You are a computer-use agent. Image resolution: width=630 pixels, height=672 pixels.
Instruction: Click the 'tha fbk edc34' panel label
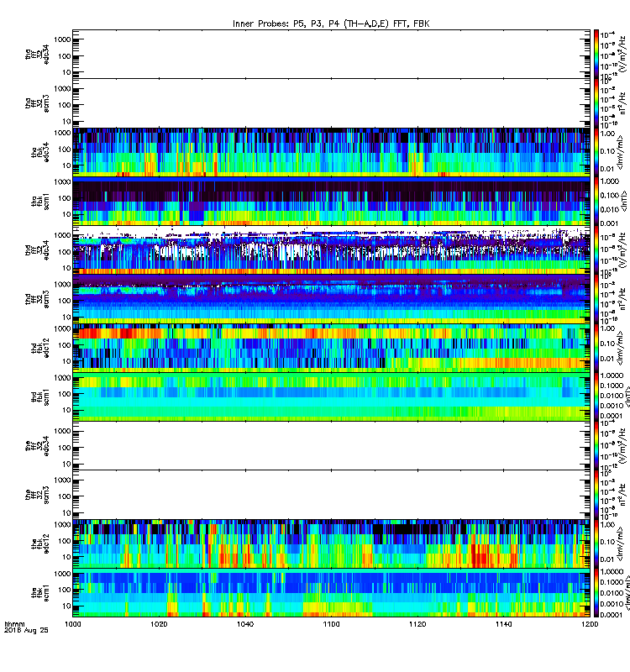pos(40,152)
